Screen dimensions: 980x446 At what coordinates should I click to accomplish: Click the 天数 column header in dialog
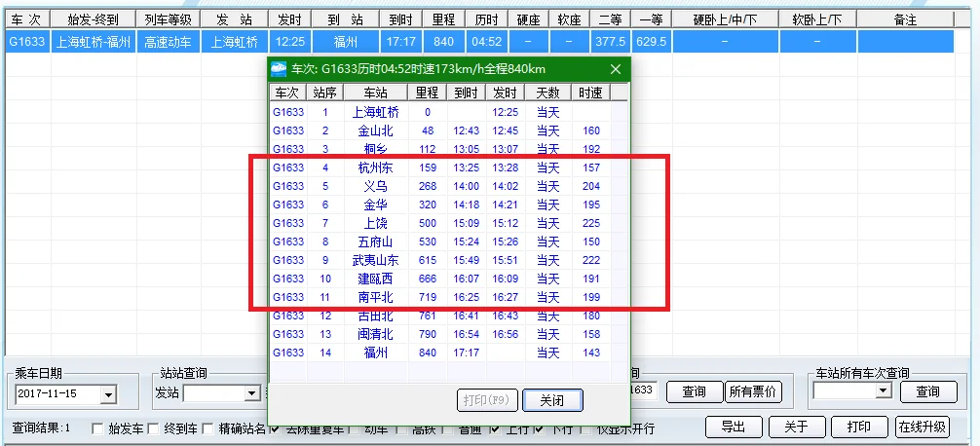(548, 93)
